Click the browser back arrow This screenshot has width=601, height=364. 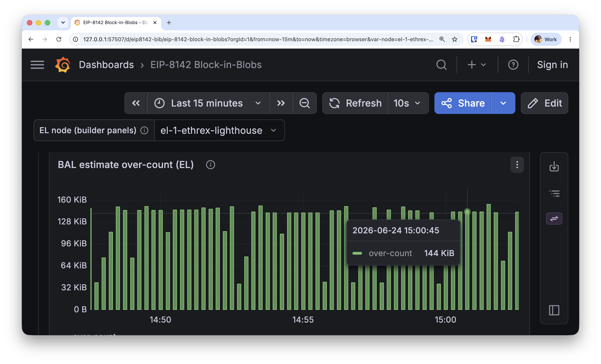coord(31,39)
